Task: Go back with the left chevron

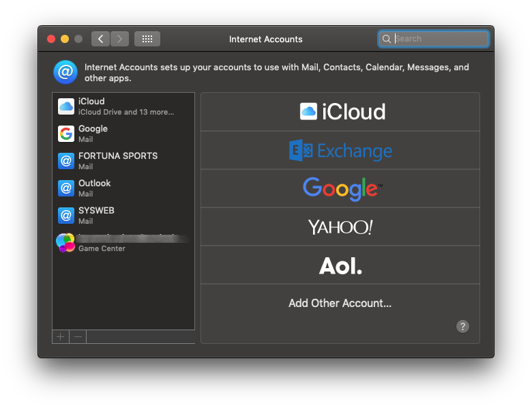Action: [101, 39]
